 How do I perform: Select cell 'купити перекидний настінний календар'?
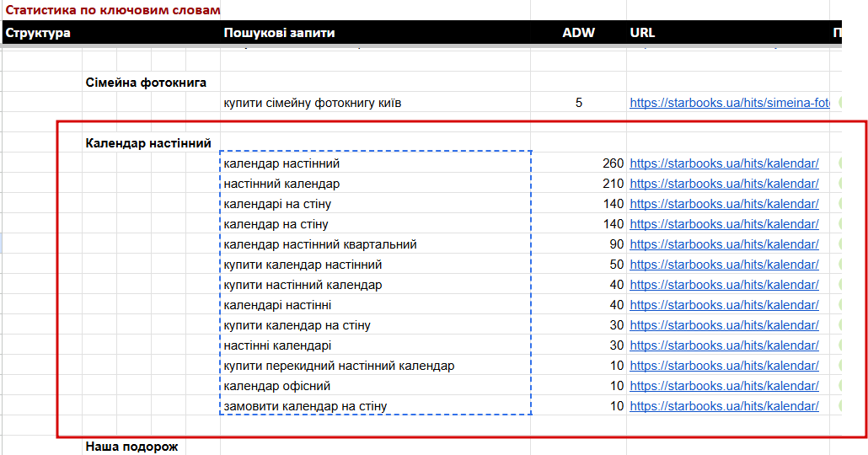point(339,366)
